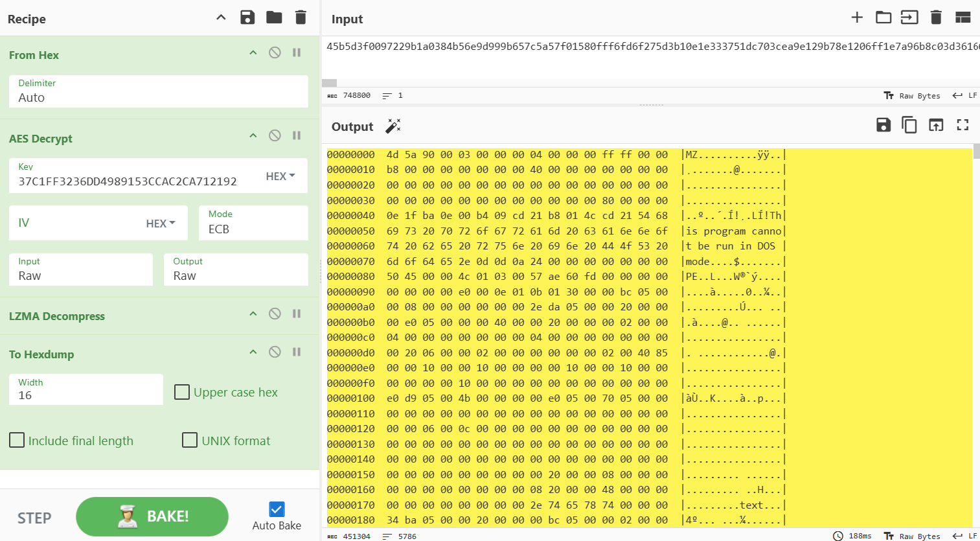Save output to file
The width and height of the screenshot is (980, 541).
point(883,125)
